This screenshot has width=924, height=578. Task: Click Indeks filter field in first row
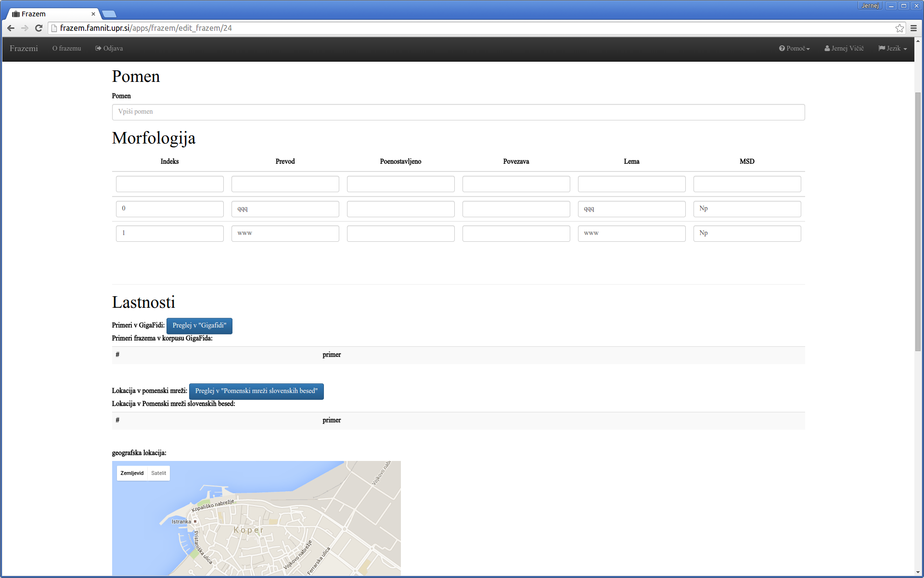coord(169,184)
